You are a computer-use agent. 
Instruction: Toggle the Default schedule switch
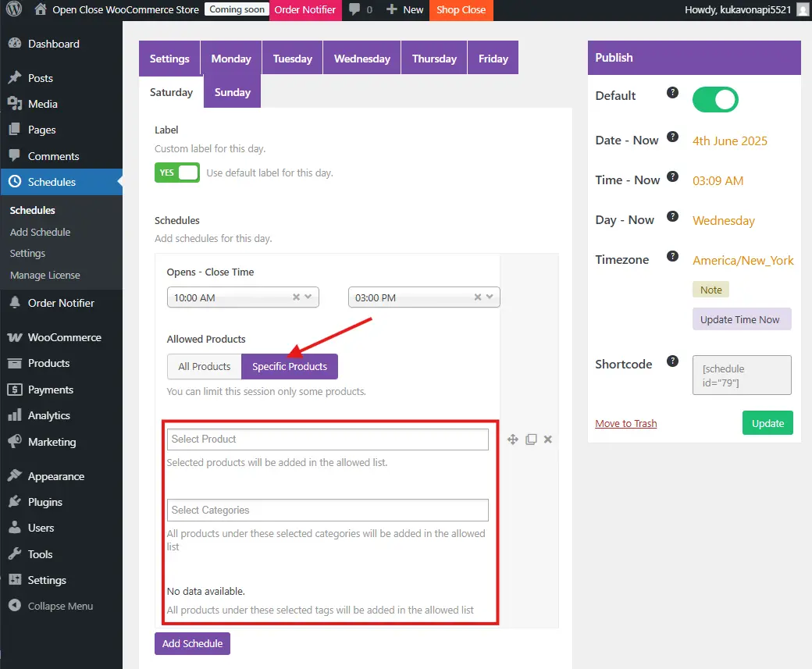pos(715,99)
